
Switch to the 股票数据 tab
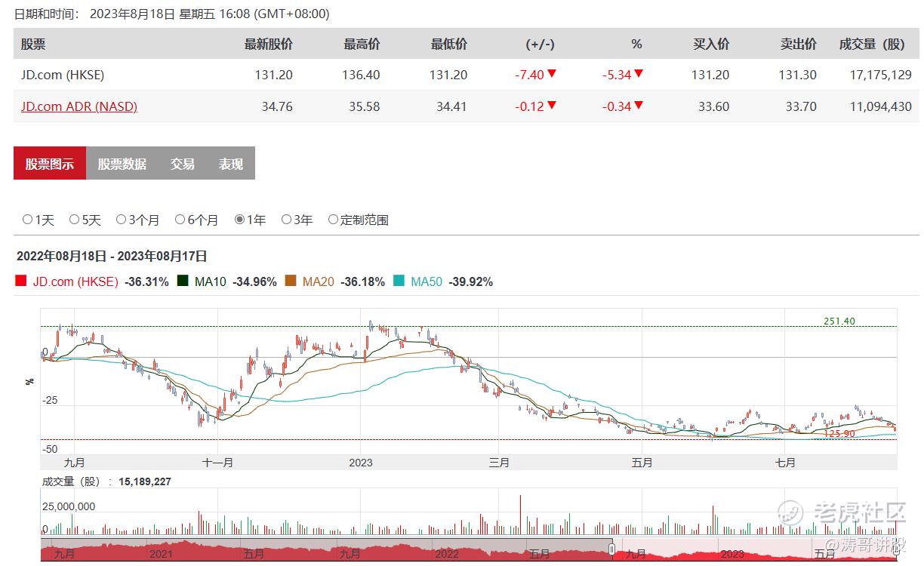(122, 163)
